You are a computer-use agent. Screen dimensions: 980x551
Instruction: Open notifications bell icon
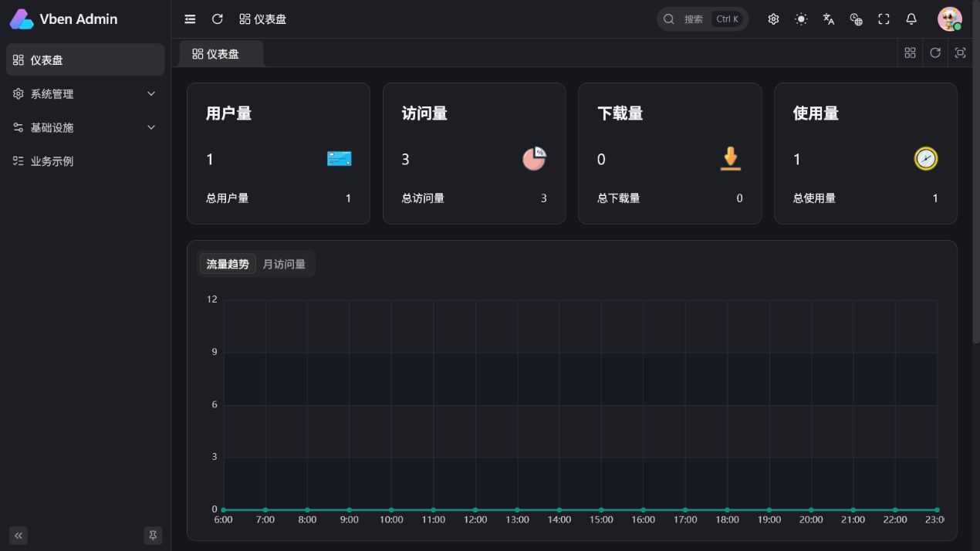click(911, 19)
